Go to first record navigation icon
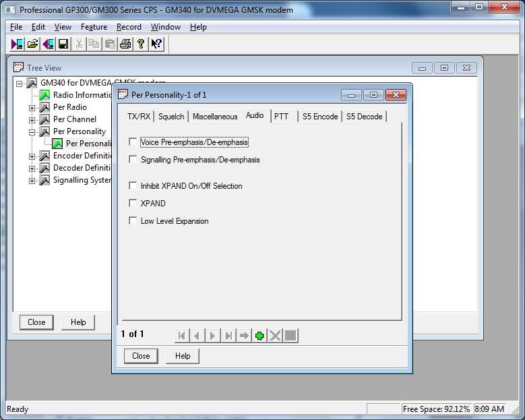The image size is (525, 420). pos(182,335)
